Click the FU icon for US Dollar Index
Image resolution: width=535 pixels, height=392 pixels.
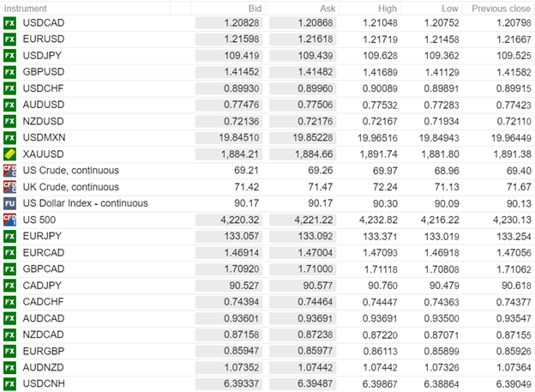coord(10,203)
